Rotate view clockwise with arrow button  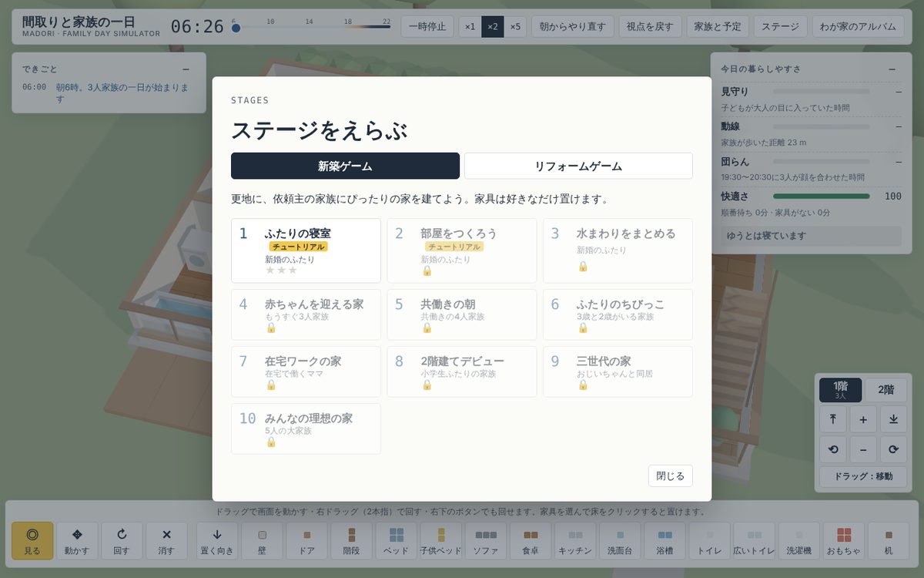coord(893,449)
